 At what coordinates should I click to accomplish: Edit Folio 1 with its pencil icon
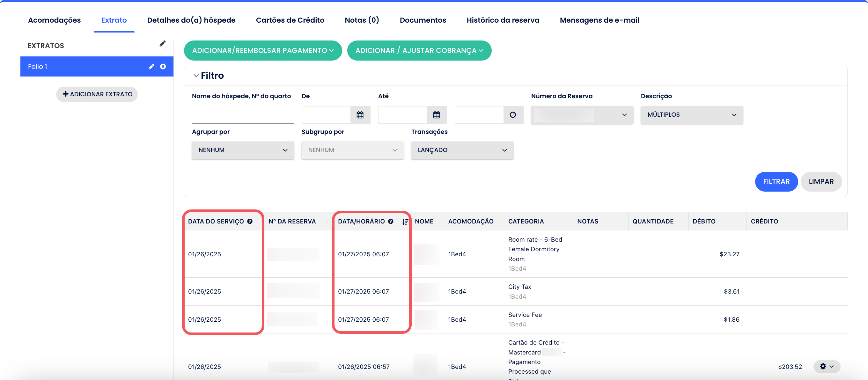[x=151, y=67]
